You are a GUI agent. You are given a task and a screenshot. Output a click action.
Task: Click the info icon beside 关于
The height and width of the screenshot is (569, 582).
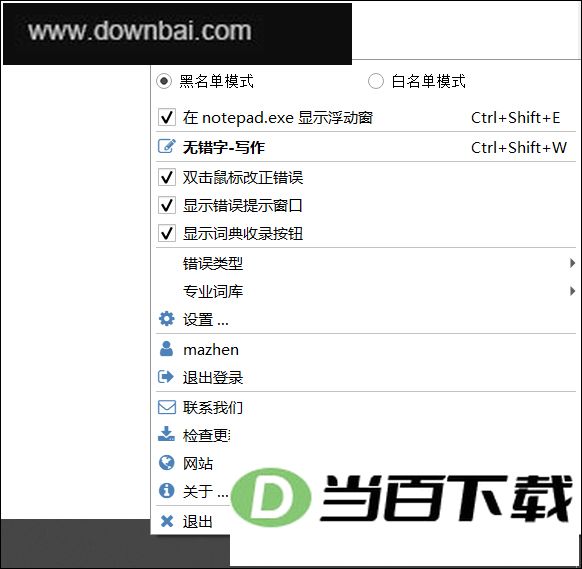(x=166, y=491)
